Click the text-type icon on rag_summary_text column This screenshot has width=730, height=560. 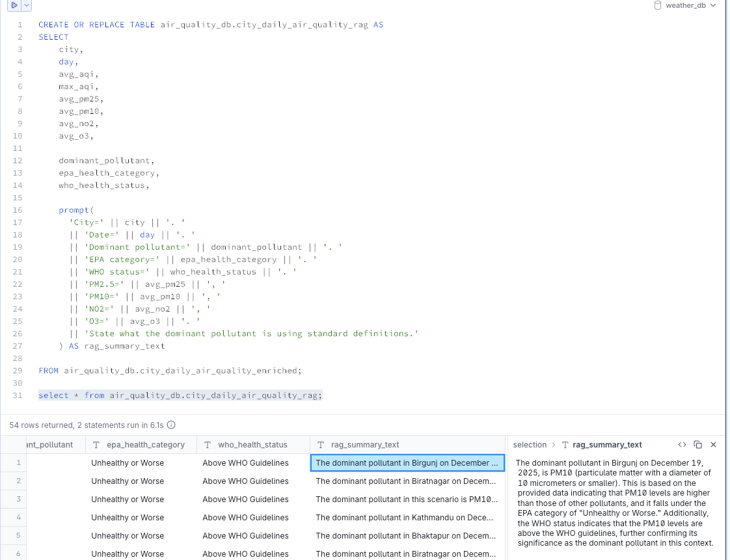321,444
